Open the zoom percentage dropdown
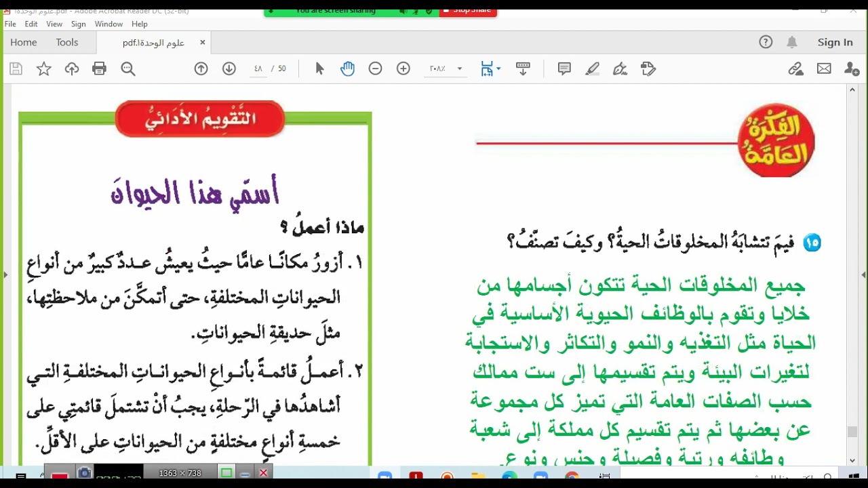Screen dimensions: 868x488 pos(459,68)
